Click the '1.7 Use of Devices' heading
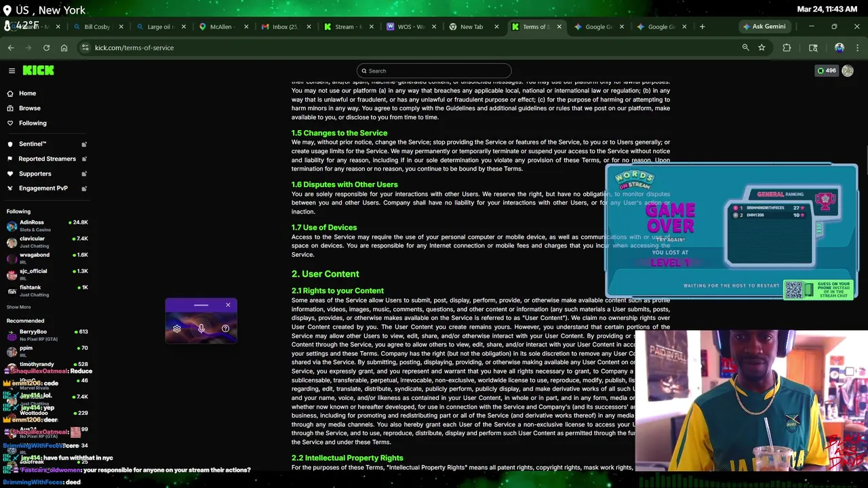868x488 pixels. coord(324,227)
